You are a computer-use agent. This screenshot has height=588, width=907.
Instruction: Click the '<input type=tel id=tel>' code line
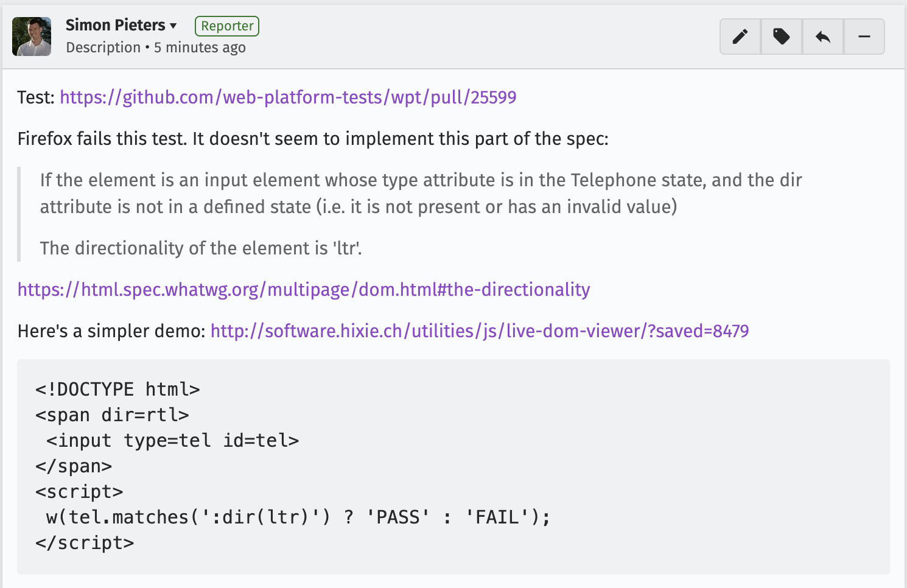173,440
